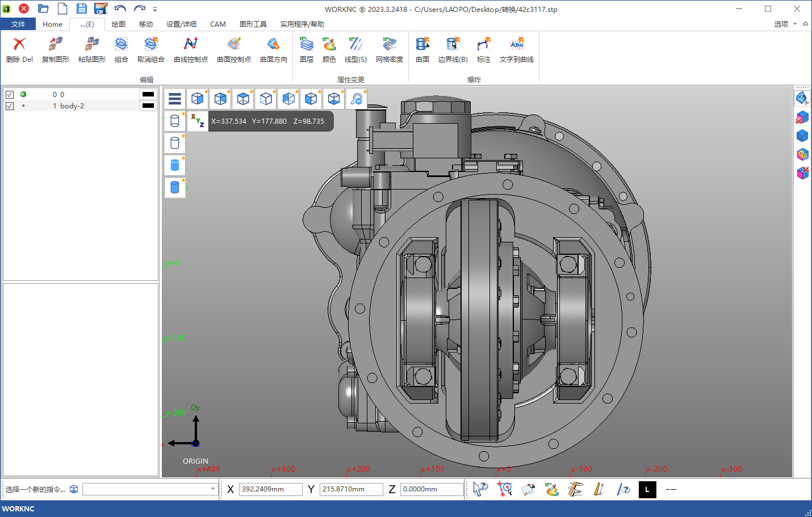Open the 曲面控制点 surface control points tool

pos(234,49)
